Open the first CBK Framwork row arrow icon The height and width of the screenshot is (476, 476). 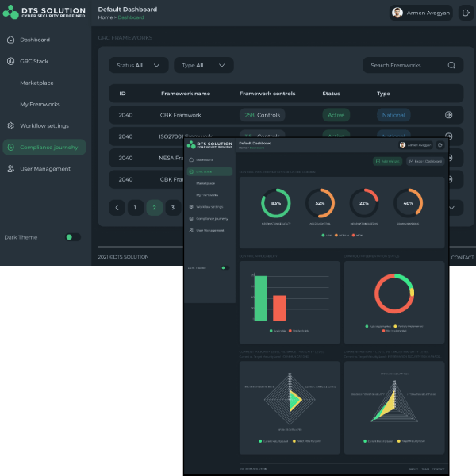click(x=448, y=115)
